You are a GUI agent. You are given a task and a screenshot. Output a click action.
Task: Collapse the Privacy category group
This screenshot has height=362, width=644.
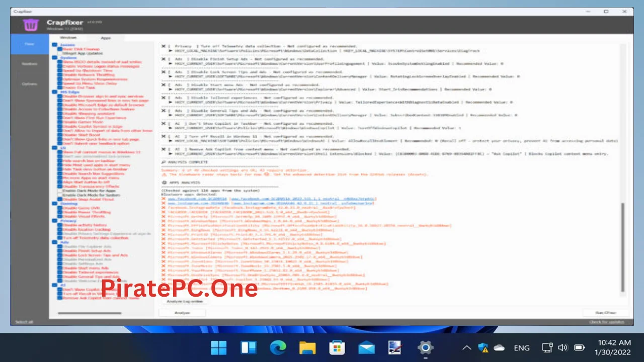coord(55,221)
